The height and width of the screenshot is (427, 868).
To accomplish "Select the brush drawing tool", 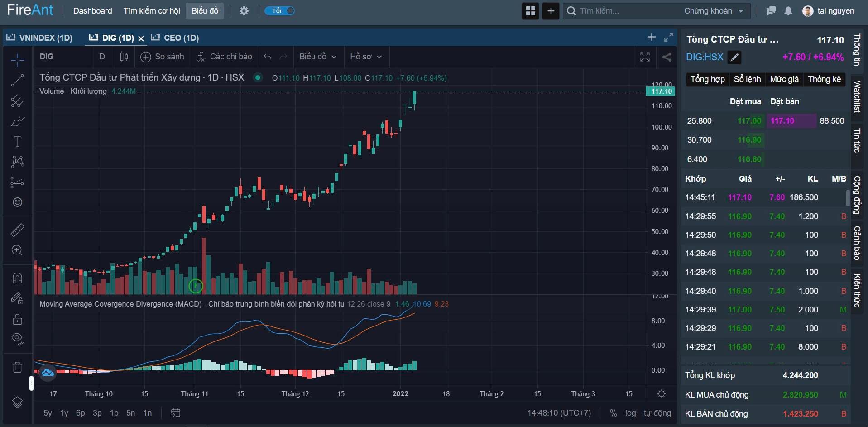I will [x=17, y=121].
